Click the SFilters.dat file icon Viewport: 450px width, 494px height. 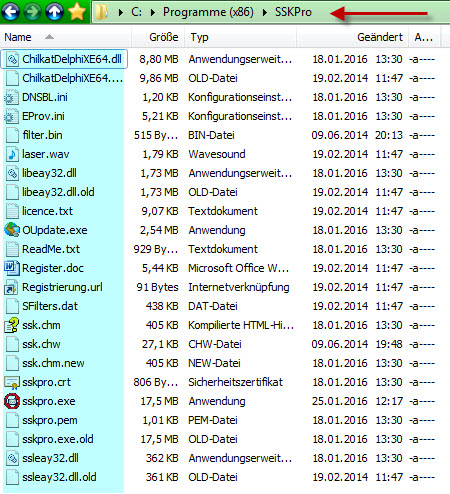pyautogui.click(x=12, y=306)
